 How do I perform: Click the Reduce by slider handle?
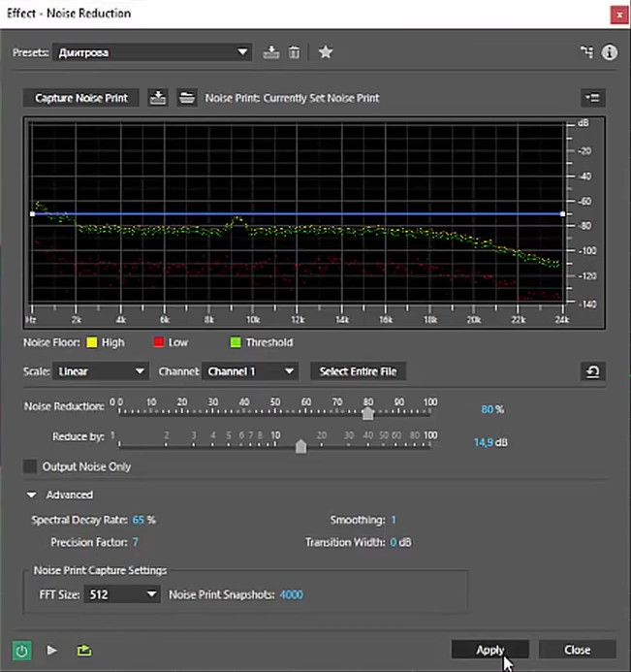pyautogui.click(x=301, y=446)
